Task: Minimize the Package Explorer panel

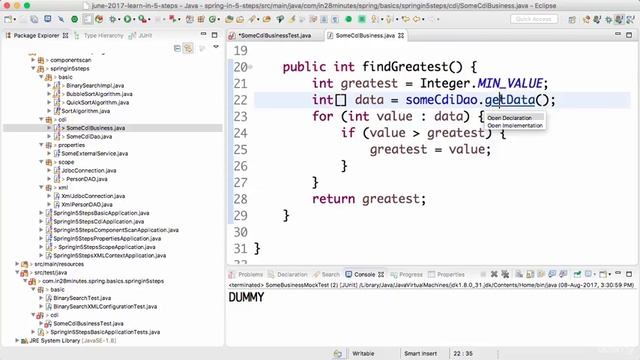Action: [203, 35]
